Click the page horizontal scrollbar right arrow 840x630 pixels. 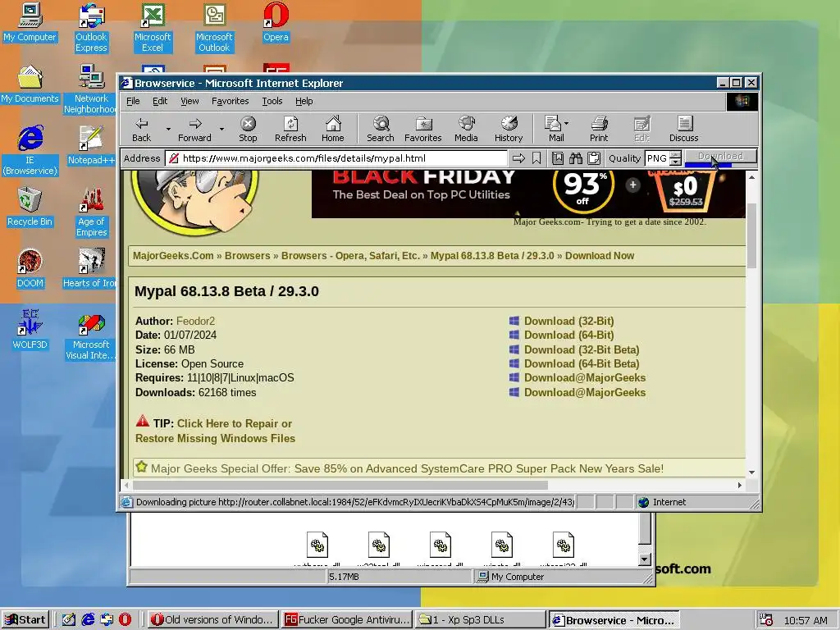740,486
